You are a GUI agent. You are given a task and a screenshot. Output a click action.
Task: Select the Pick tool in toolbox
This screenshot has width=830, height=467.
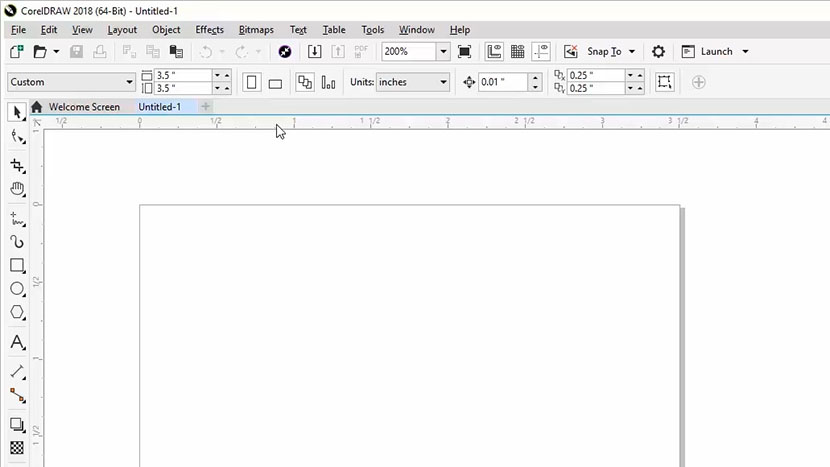pos(17,112)
